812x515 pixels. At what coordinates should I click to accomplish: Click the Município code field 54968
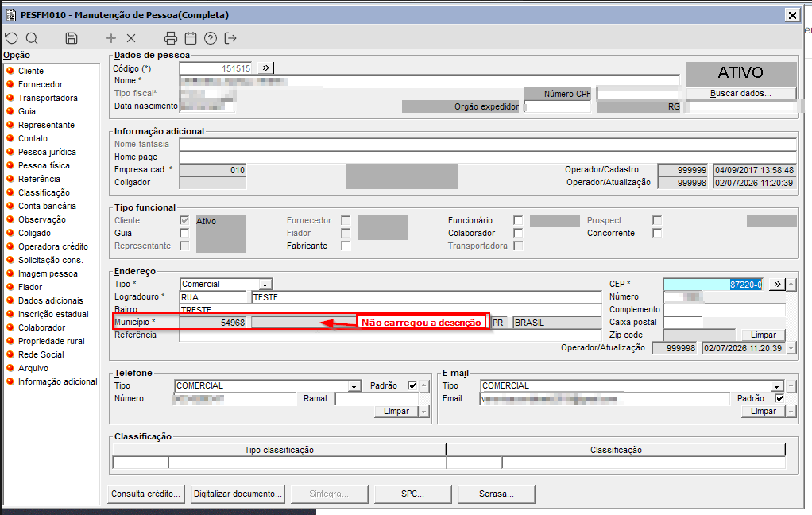(x=215, y=322)
